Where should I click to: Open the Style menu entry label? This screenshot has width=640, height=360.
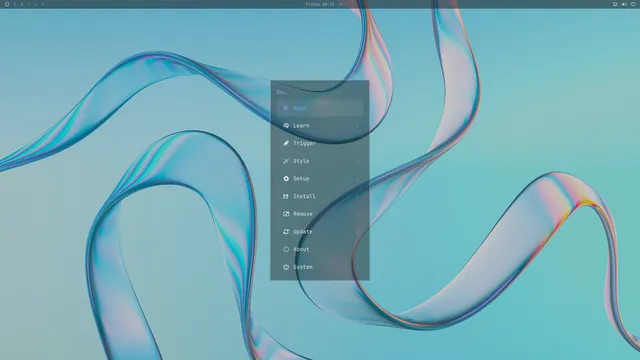click(301, 161)
